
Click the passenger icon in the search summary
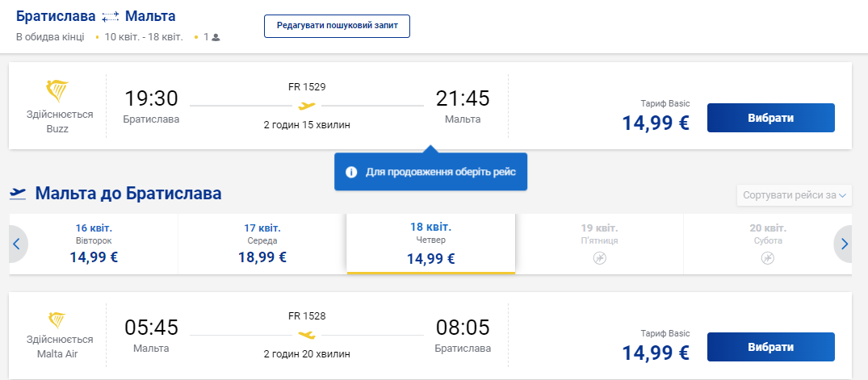pos(216,37)
